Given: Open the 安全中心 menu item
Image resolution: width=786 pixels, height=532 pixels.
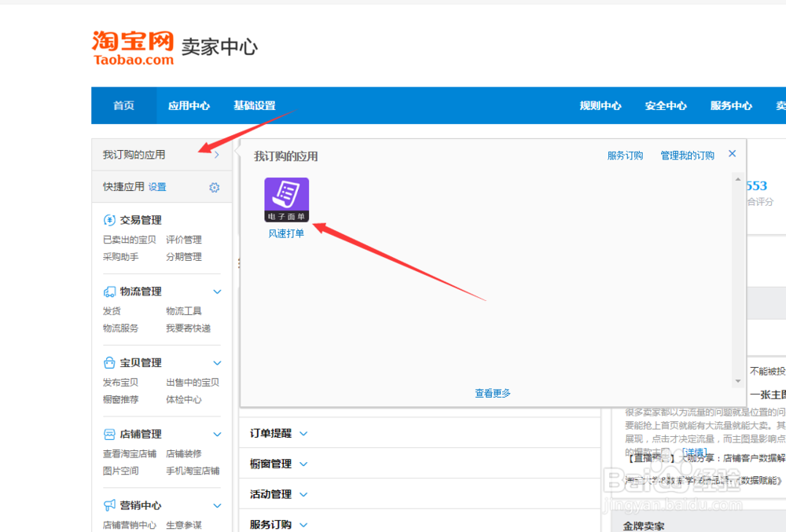Looking at the screenshot, I should (x=666, y=106).
